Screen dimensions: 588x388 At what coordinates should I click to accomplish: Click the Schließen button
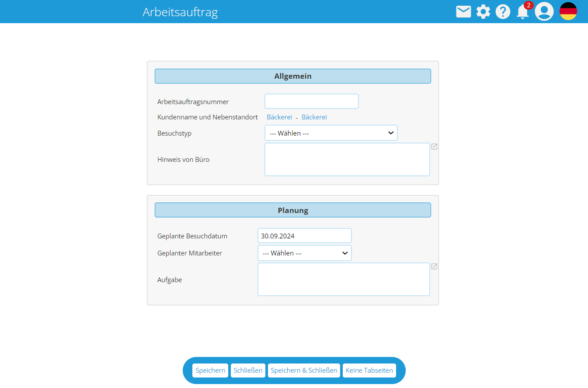(248, 370)
